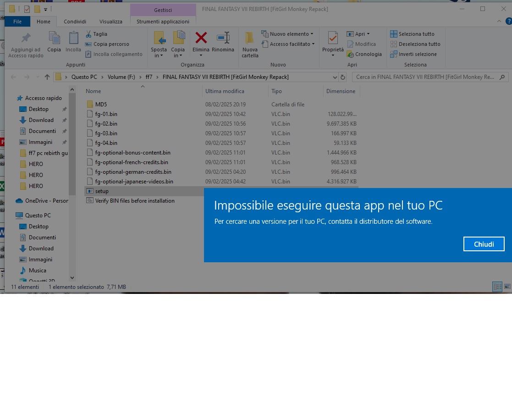
Task: Click the back navigation arrow
Action: (13, 77)
